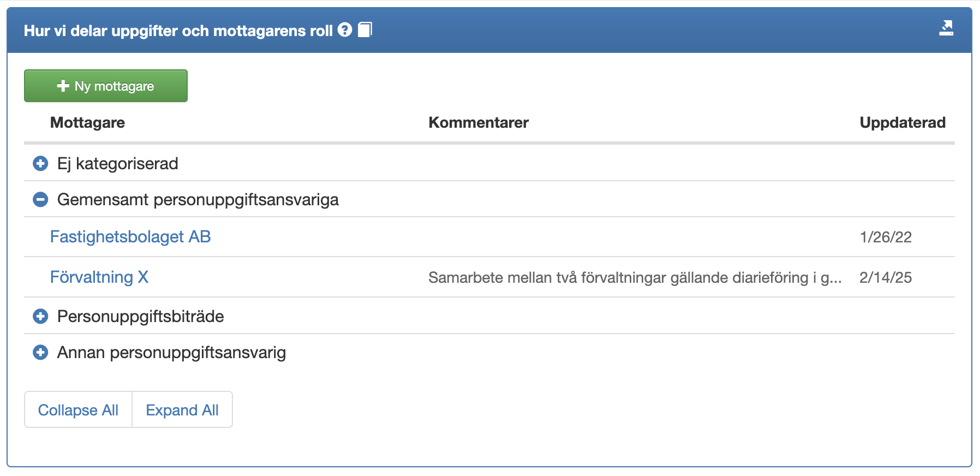
Task: Open the Fastighetsbolaget AB link
Action: coord(130,237)
